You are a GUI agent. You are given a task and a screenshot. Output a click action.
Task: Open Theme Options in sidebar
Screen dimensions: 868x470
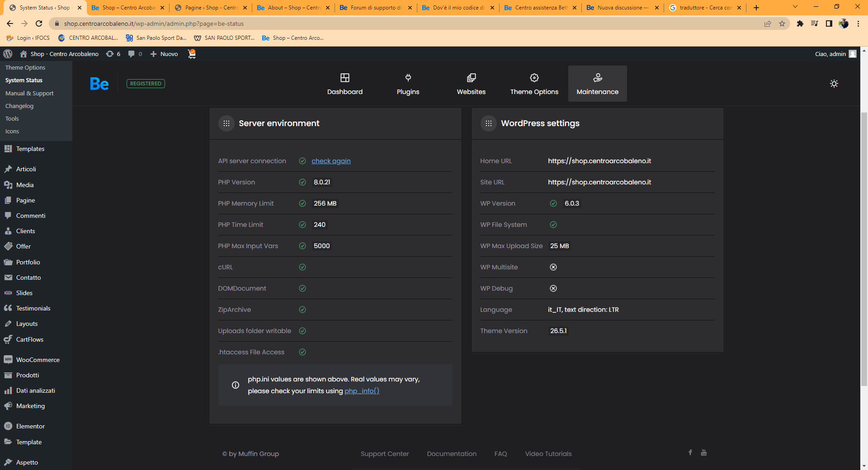point(25,67)
